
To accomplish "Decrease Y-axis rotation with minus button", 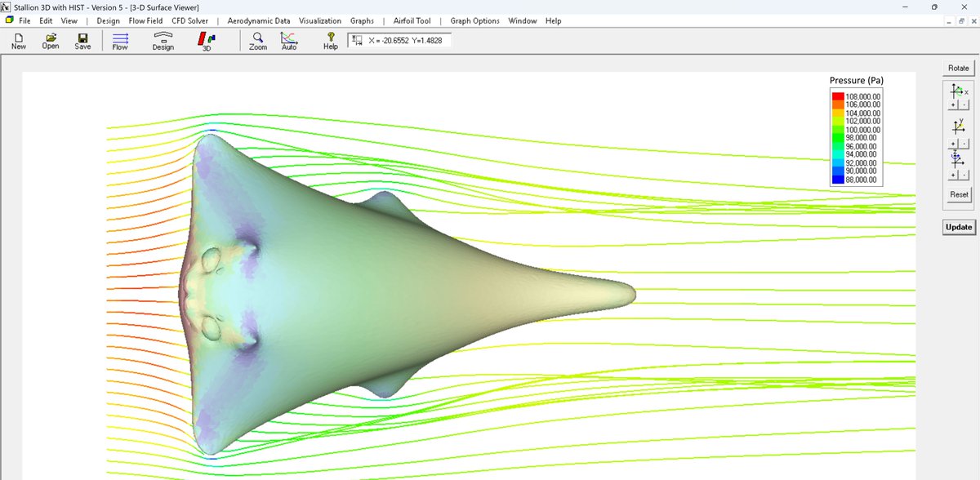I will pos(964,144).
